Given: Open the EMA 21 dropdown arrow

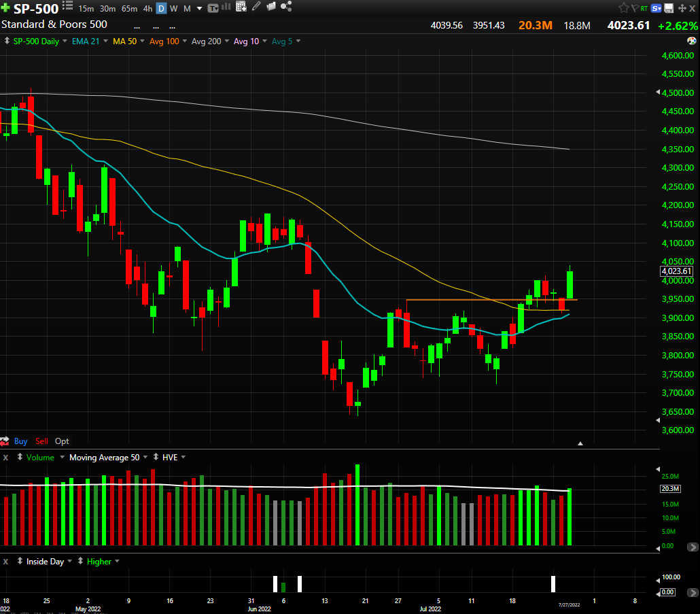Looking at the screenshot, I should (x=106, y=41).
